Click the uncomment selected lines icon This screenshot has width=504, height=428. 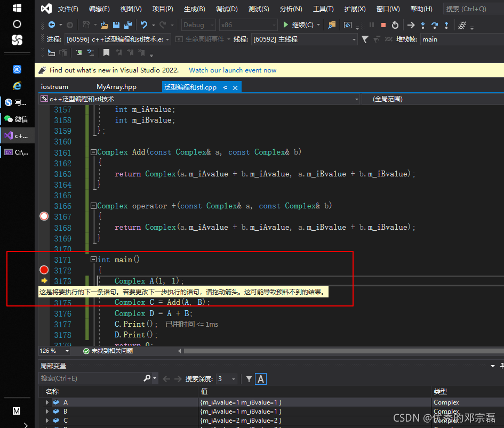click(91, 52)
